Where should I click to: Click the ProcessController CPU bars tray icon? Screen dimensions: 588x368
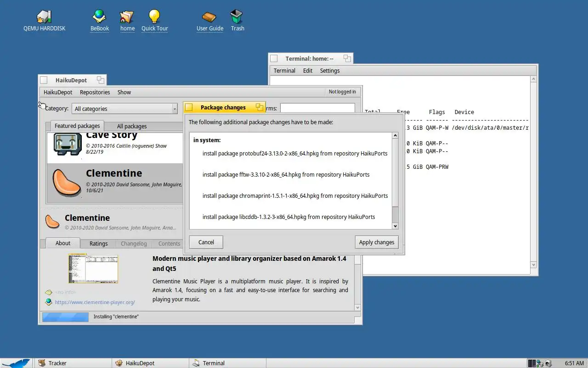532,363
